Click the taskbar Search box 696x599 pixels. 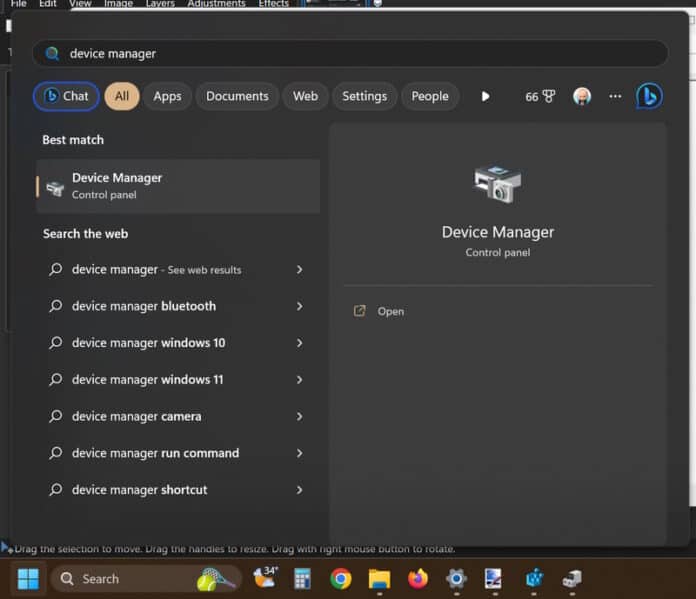tap(146, 579)
